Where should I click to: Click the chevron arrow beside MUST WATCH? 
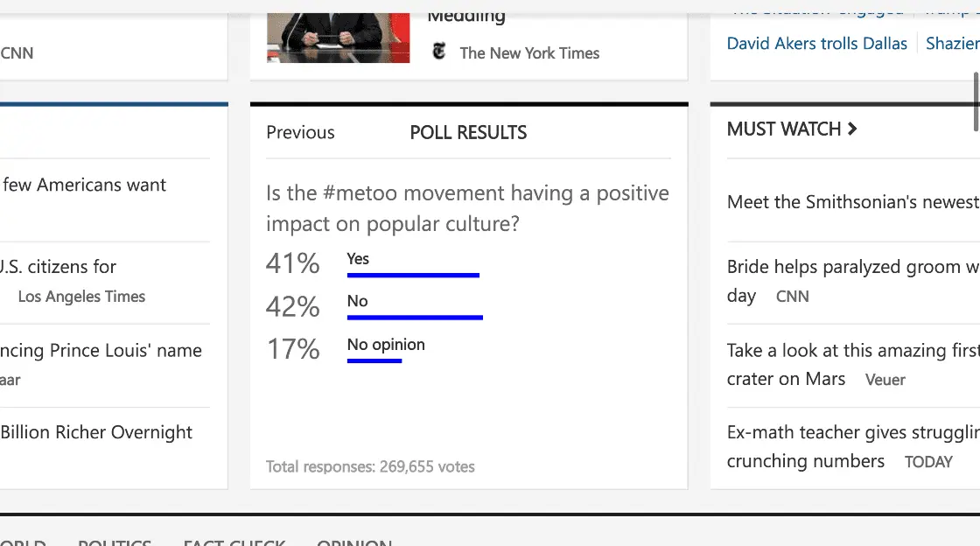(852, 129)
